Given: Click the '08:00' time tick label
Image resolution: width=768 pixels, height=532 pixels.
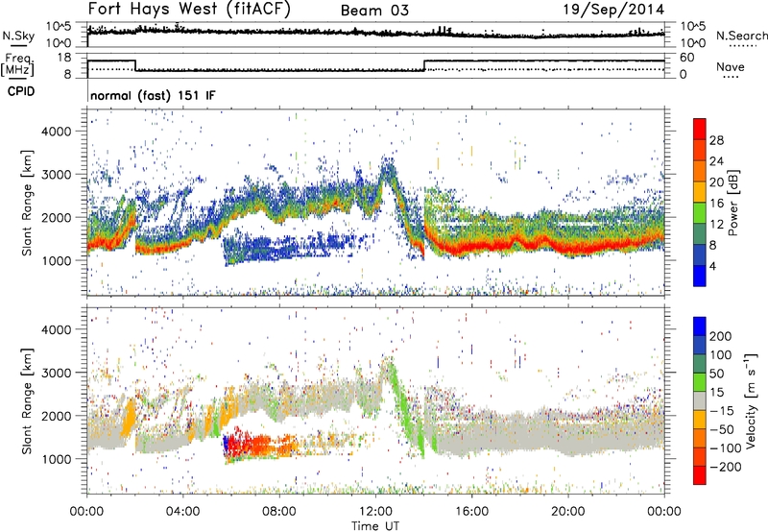Looking at the screenshot, I should point(279,512).
